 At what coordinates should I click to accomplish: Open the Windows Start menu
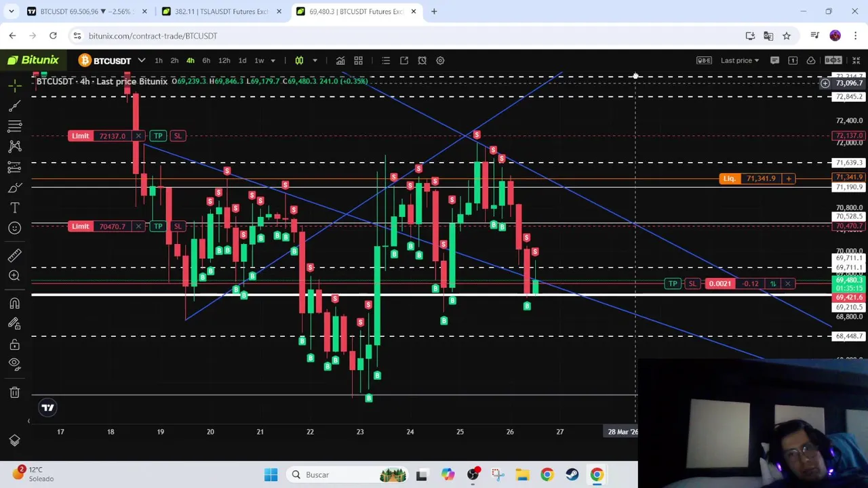(271, 474)
